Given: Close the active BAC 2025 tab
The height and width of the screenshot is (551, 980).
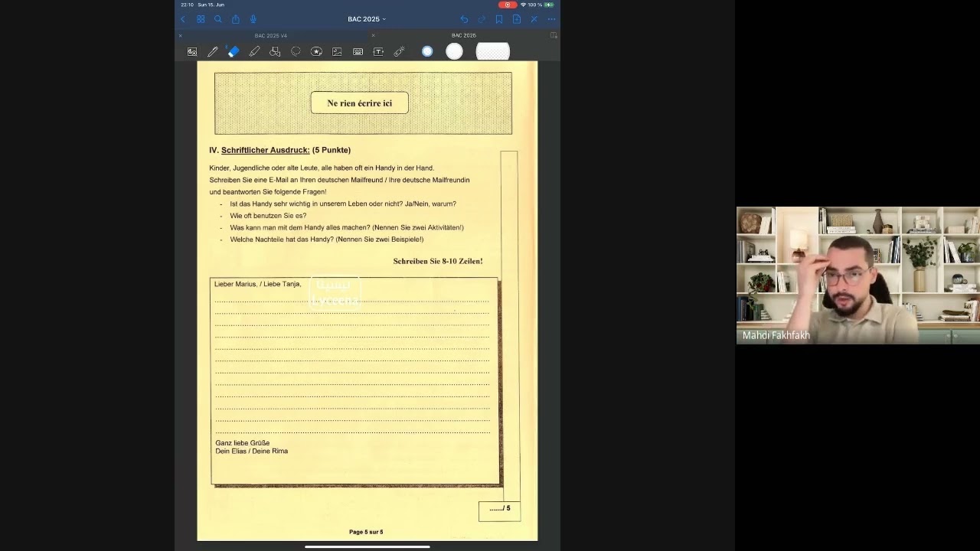Looking at the screenshot, I should (373, 35).
